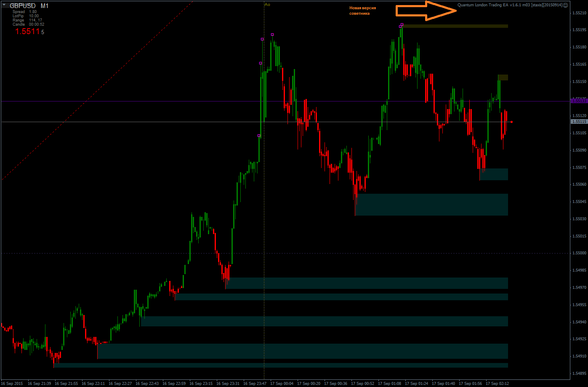The image size is (588, 387).
Task: Select the red dashed diagonal trend line
Action: click(x=97, y=91)
